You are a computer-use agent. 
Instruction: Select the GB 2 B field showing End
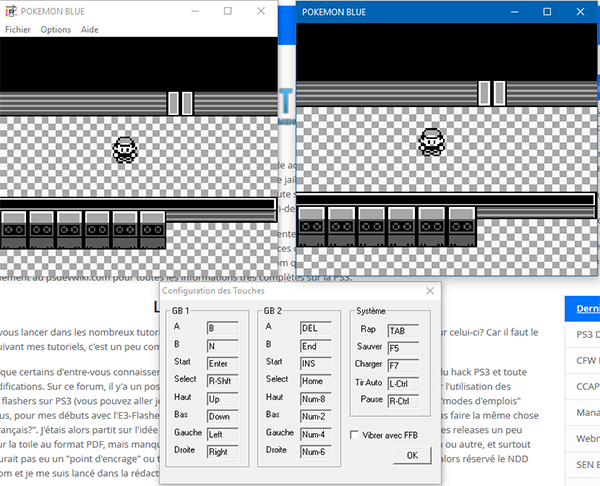(x=316, y=346)
